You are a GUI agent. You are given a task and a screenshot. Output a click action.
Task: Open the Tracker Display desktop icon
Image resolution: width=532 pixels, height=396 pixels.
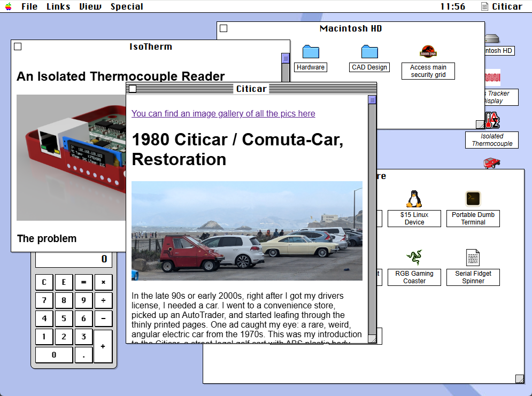click(x=492, y=77)
